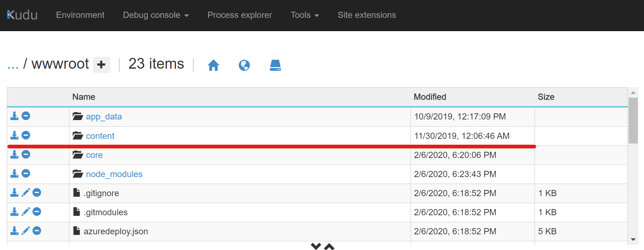The width and height of the screenshot is (644, 250).
Task: Open Site extensions
Action: pos(367,15)
